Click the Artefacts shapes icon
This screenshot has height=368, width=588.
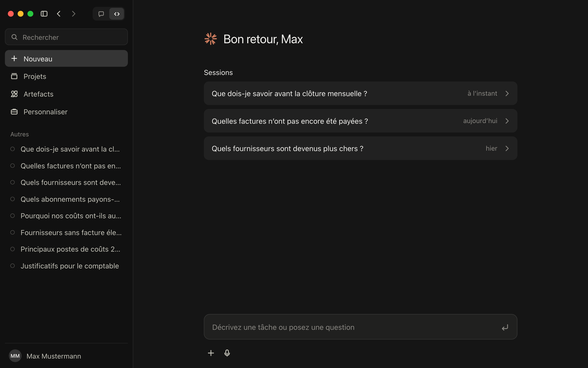coord(14,94)
